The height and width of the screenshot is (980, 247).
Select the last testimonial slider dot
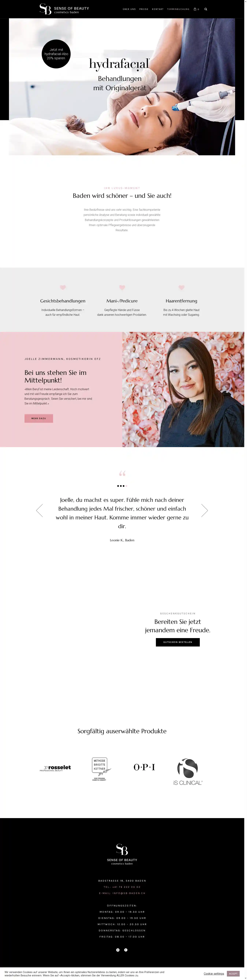pyautogui.click(x=126, y=486)
